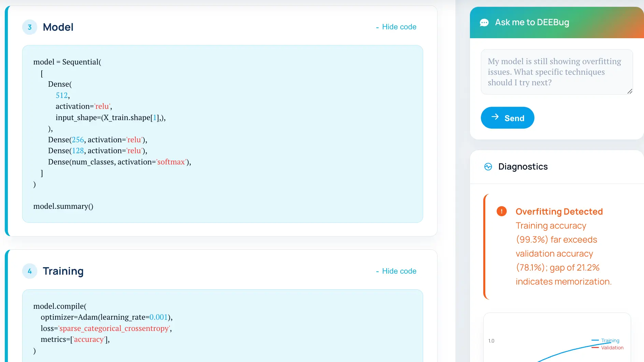Send the overfitting question to DEEBug
This screenshot has width=644, height=362.
click(x=507, y=118)
